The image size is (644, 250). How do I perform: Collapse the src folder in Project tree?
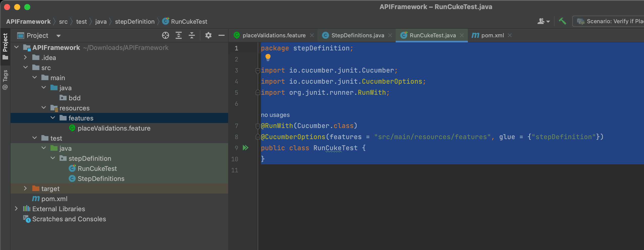pyautogui.click(x=25, y=67)
